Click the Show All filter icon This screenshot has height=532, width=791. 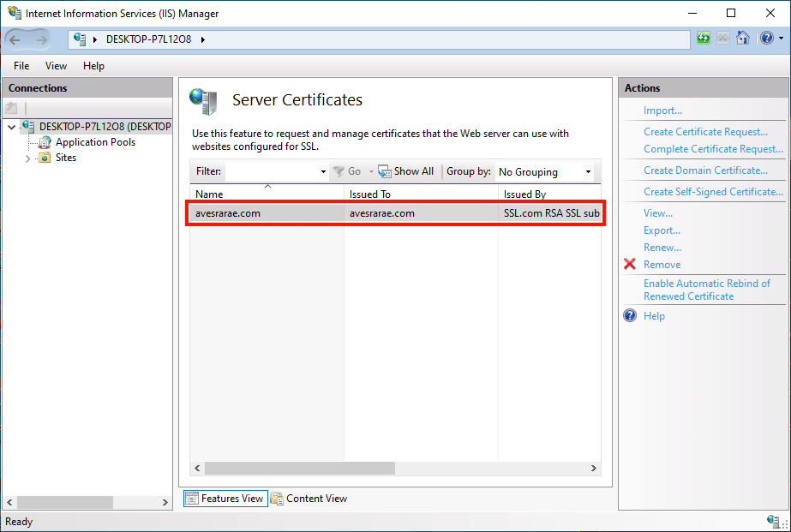(385, 171)
